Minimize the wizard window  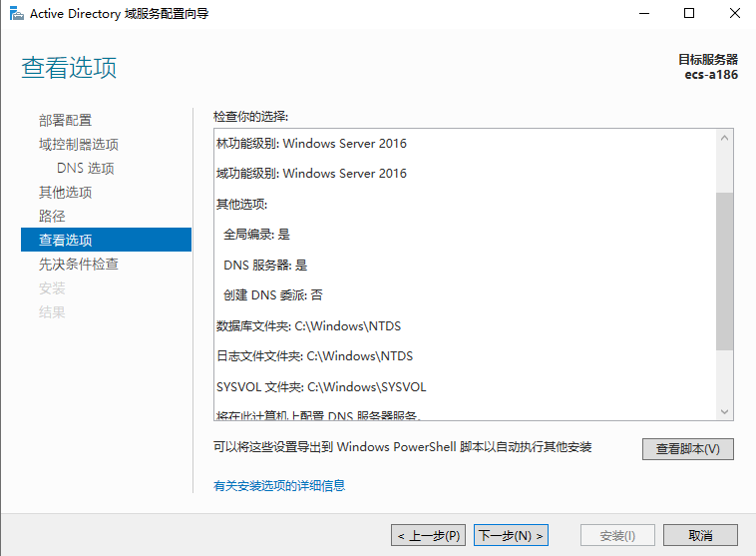pyautogui.click(x=644, y=14)
